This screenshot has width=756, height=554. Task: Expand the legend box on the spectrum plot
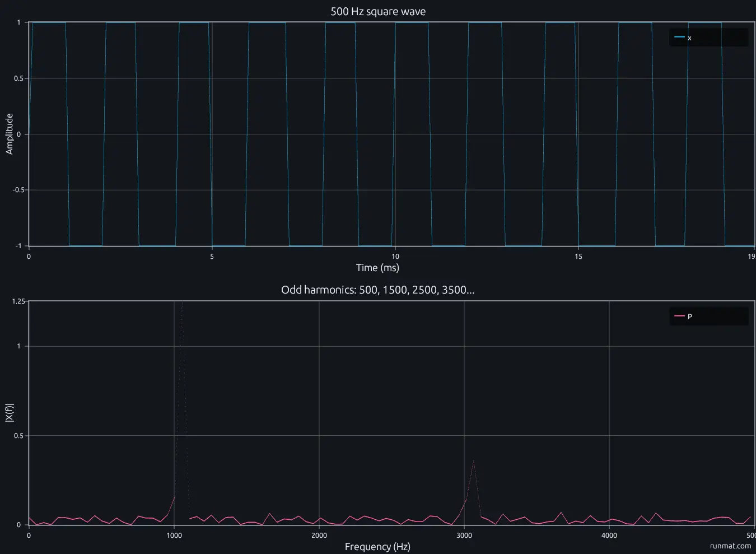708,315
